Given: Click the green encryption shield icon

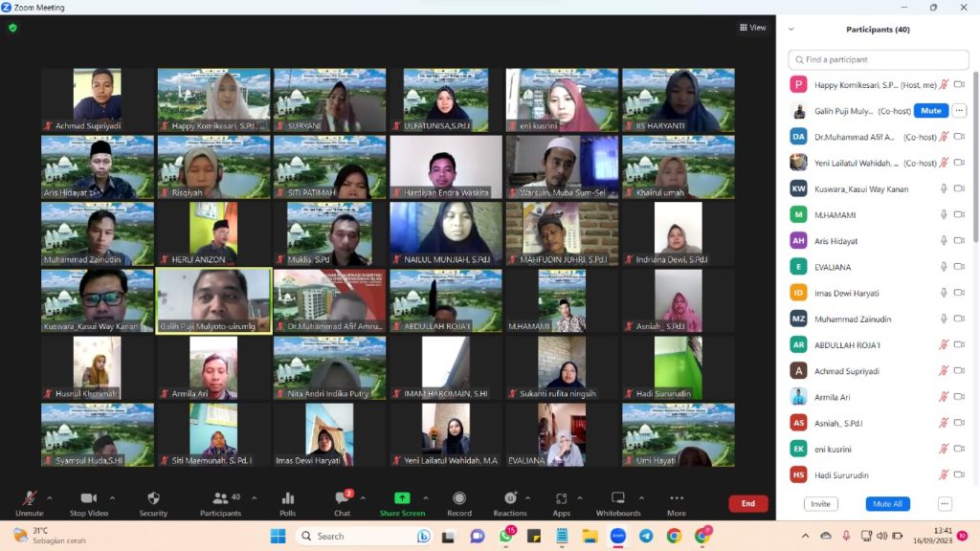Looking at the screenshot, I should click(x=13, y=28).
